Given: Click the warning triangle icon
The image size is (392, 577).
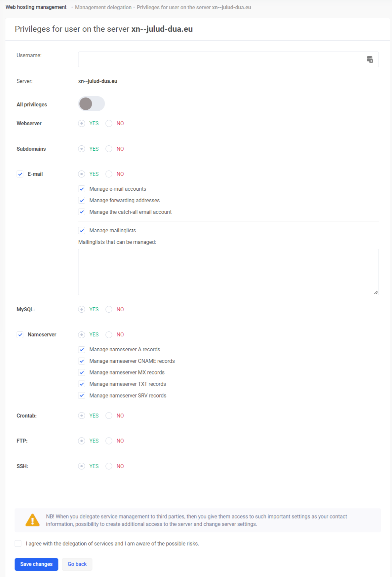Looking at the screenshot, I should pyautogui.click(x=32, y=520).
